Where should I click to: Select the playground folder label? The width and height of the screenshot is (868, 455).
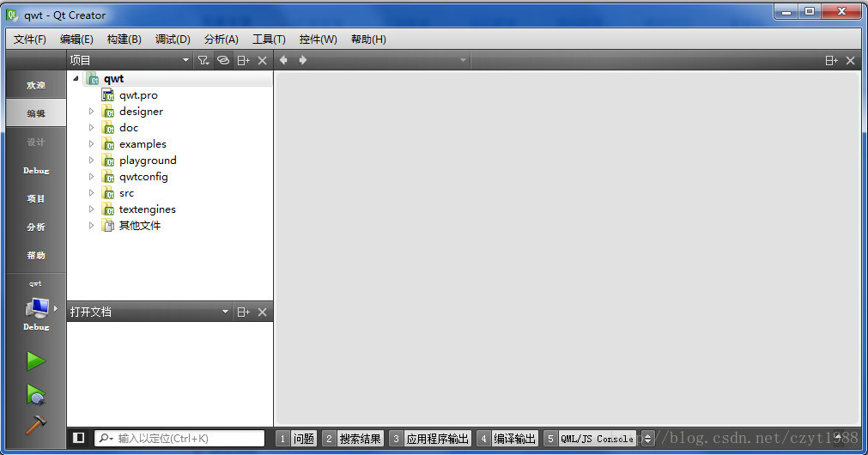148,161
